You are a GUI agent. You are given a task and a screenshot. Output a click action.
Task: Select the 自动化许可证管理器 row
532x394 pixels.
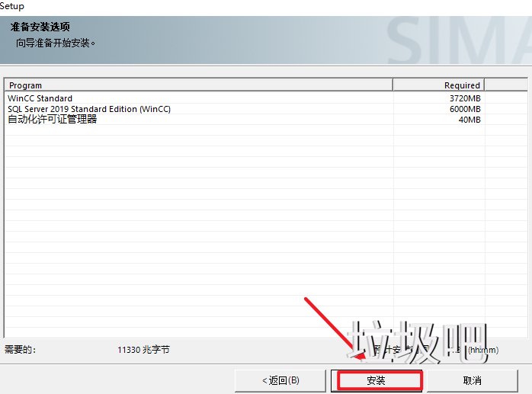53,120
